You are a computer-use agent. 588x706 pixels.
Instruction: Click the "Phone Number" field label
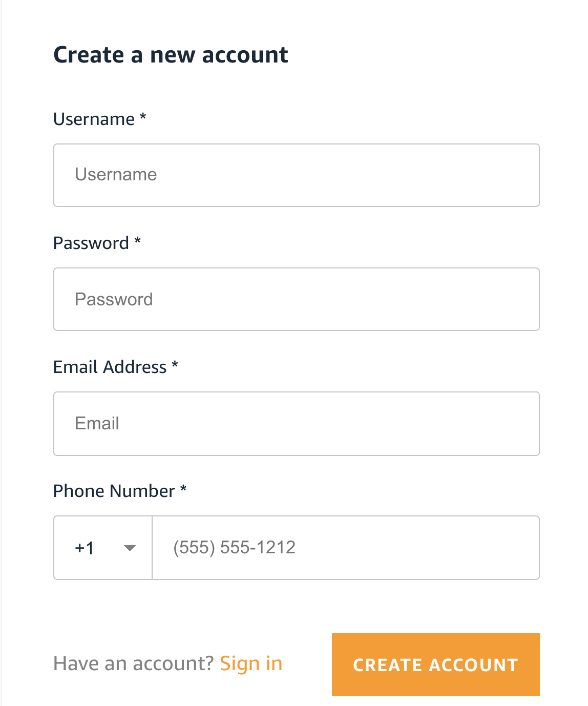pyautogui.click(x=114, y=491)
